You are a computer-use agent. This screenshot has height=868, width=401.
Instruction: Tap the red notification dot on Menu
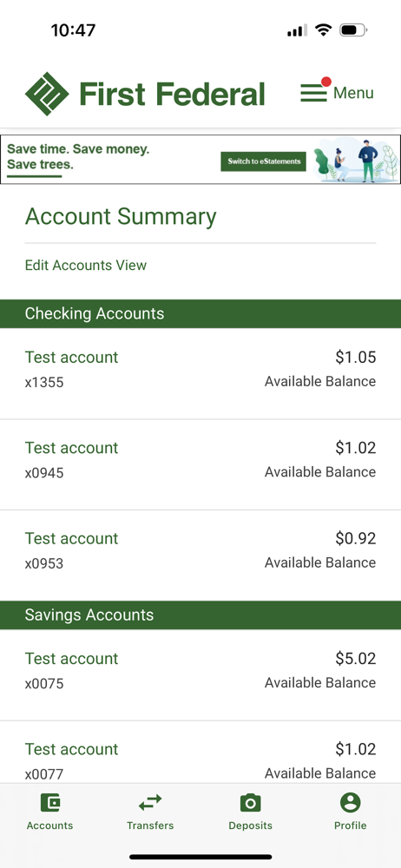click(326, 82)
